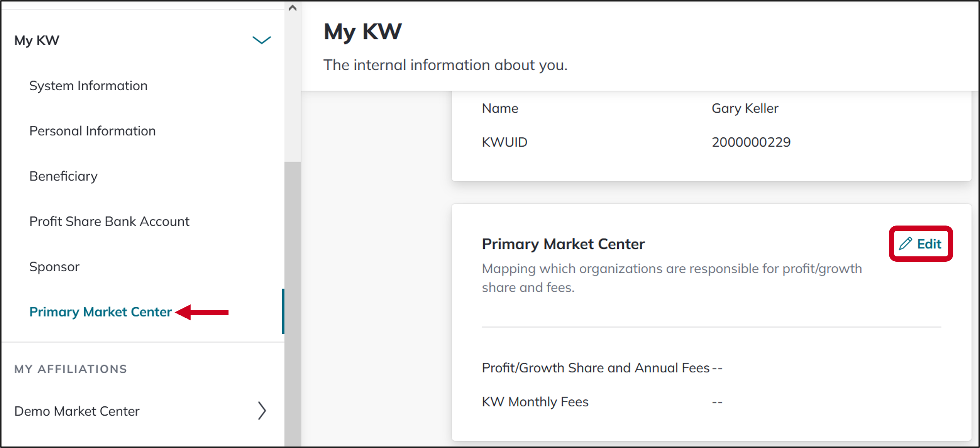980x448 pixels.
Task: Open Personal Information section
Action: [92, 131]
